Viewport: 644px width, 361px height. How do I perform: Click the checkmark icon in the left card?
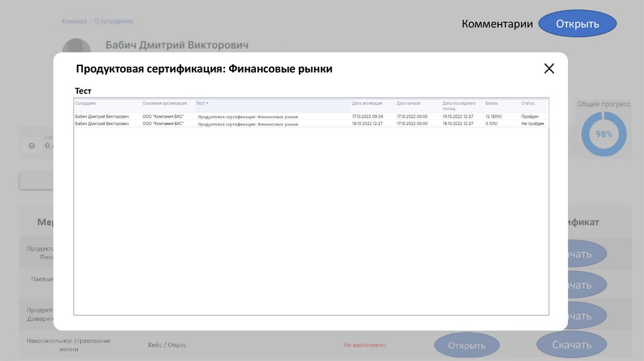click(x=31, y=146)
